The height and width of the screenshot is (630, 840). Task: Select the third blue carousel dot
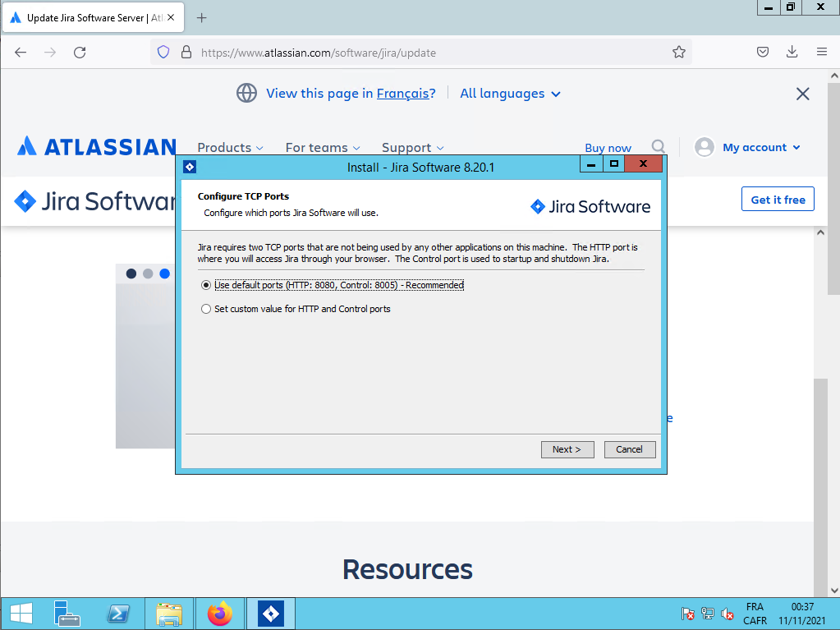point(164,274)
